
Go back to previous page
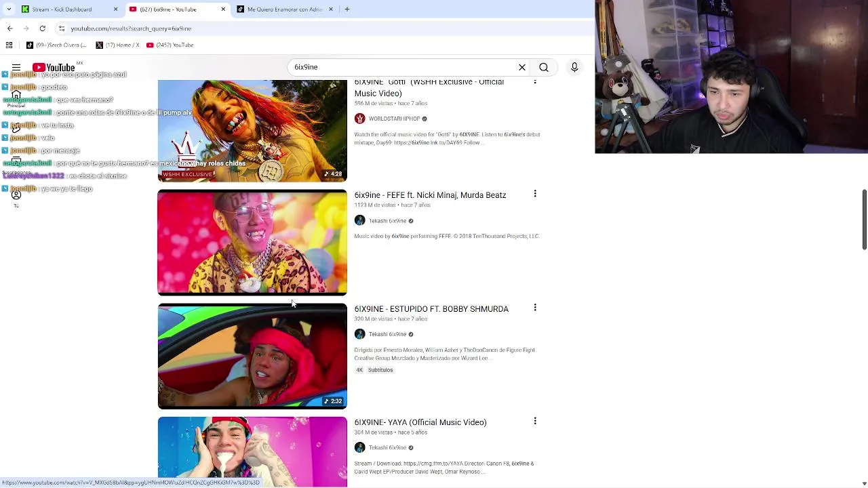pos(9,28)
